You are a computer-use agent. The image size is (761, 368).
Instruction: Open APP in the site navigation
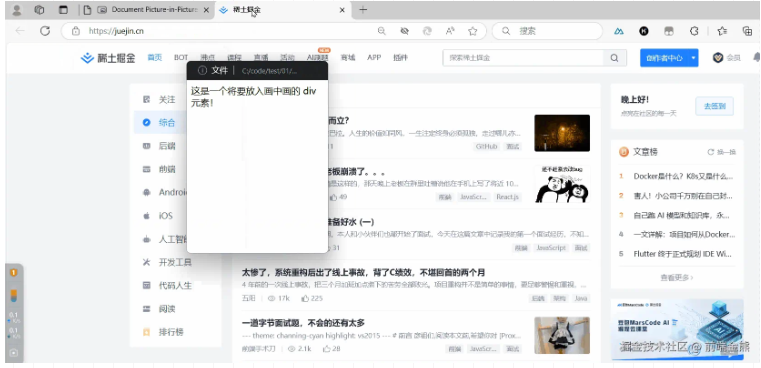pyautogui.click(x=374, y=57)
